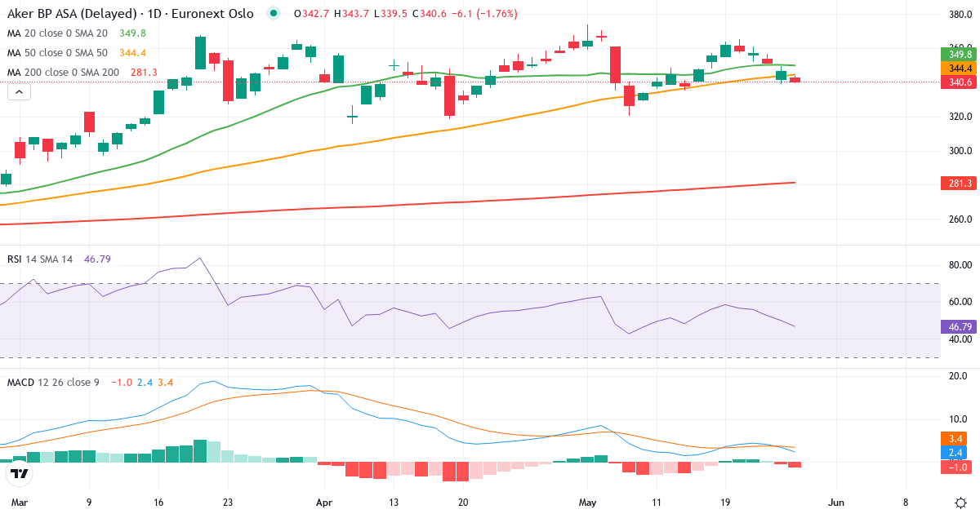Screen dimensions: 980x514
Task: Select RSI 14 SMA 14 legend
Action: [x=59, y=259]
